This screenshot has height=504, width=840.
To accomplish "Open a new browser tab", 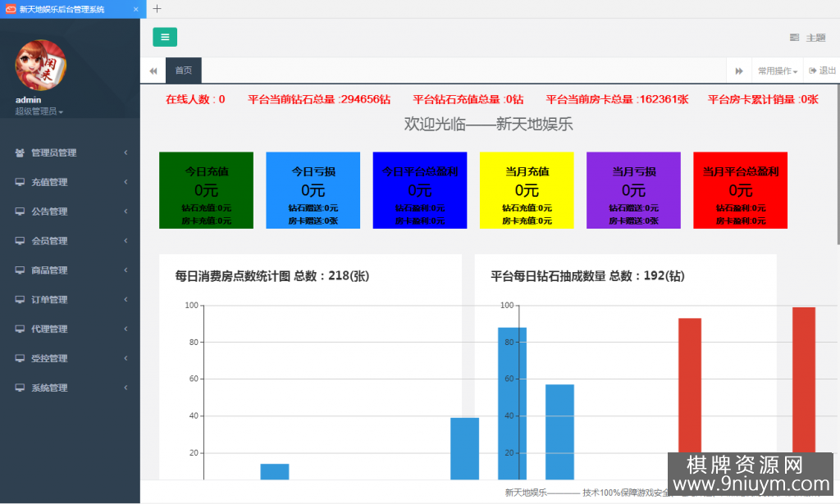I will click(157, 9).
